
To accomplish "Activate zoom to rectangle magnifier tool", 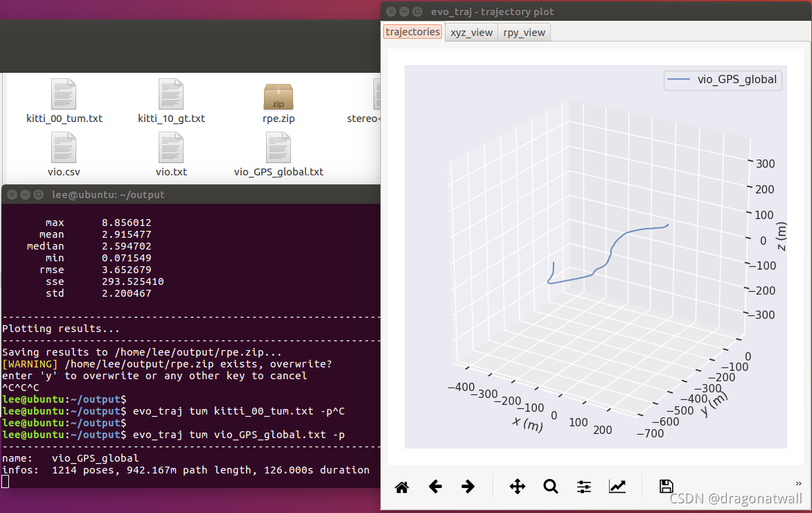I will coord(551,487).
